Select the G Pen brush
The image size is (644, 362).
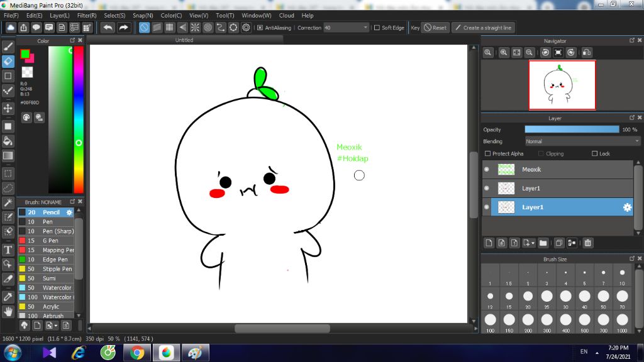50,241
